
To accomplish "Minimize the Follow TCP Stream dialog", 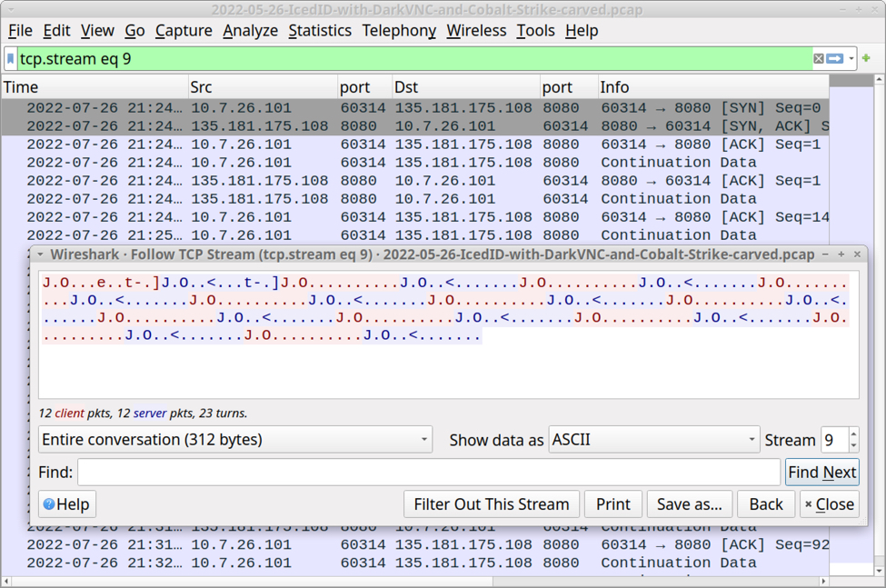I will click(x=825, y=254).
